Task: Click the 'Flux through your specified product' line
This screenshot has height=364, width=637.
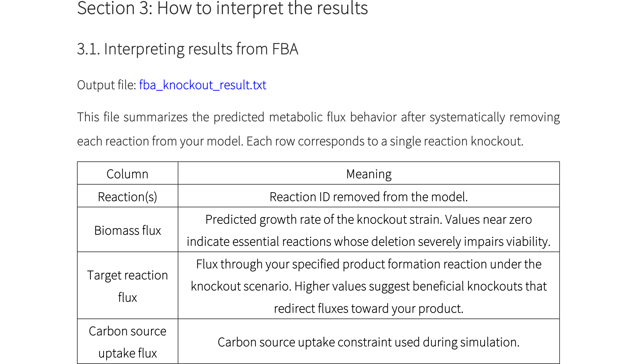Action: tap(368, 264)
